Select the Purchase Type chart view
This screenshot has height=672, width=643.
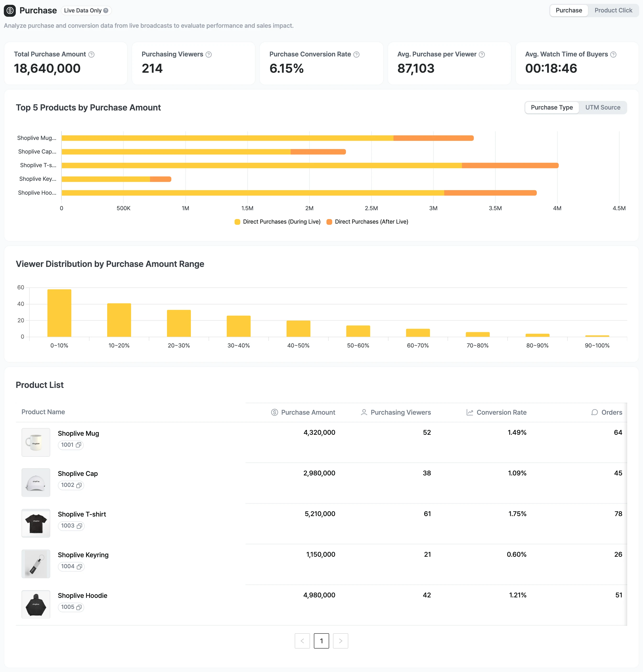tap(552, 108)
